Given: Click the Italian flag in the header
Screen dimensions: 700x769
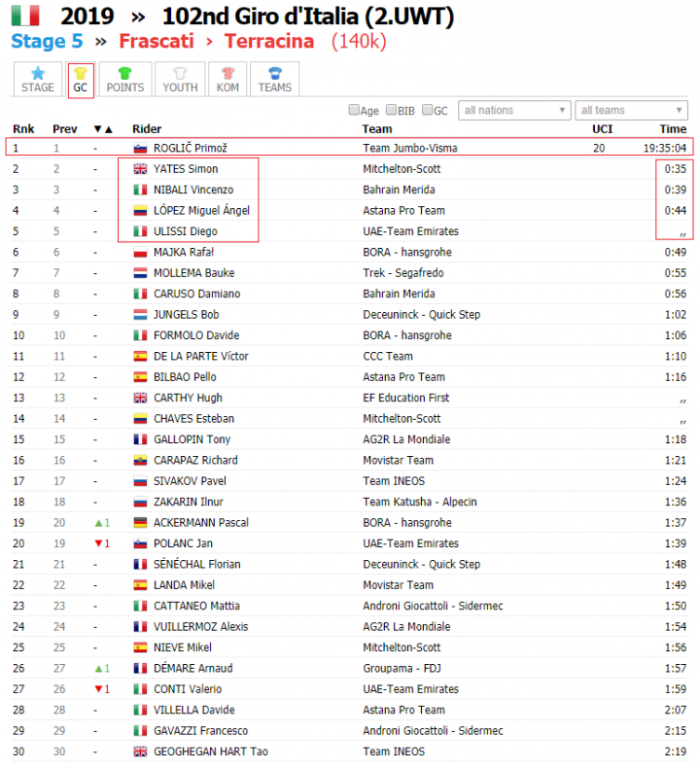Looking at the screenshot, I should click(25, 16).
